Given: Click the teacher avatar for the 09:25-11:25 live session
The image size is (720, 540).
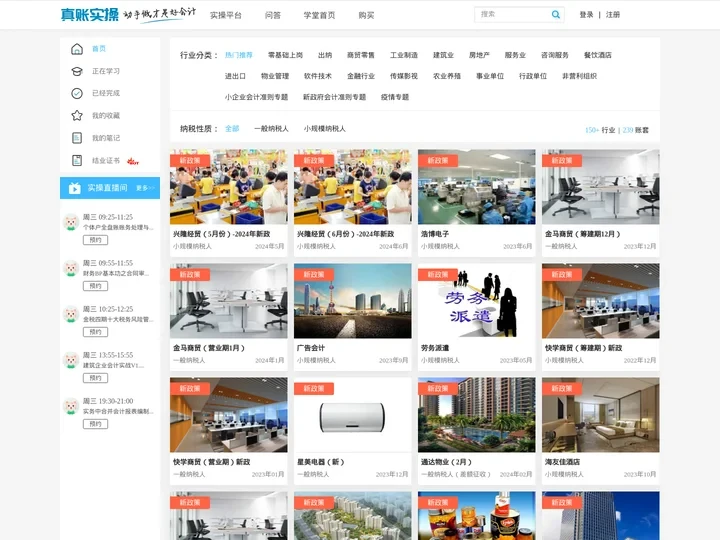Looking at the screenshot, I should [x=71, y=222].
